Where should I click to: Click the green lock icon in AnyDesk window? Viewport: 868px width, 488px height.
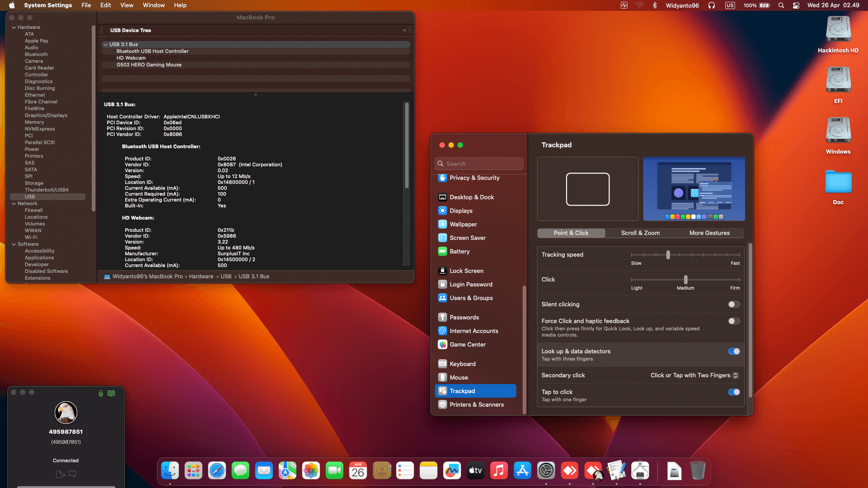click(101, 393)
